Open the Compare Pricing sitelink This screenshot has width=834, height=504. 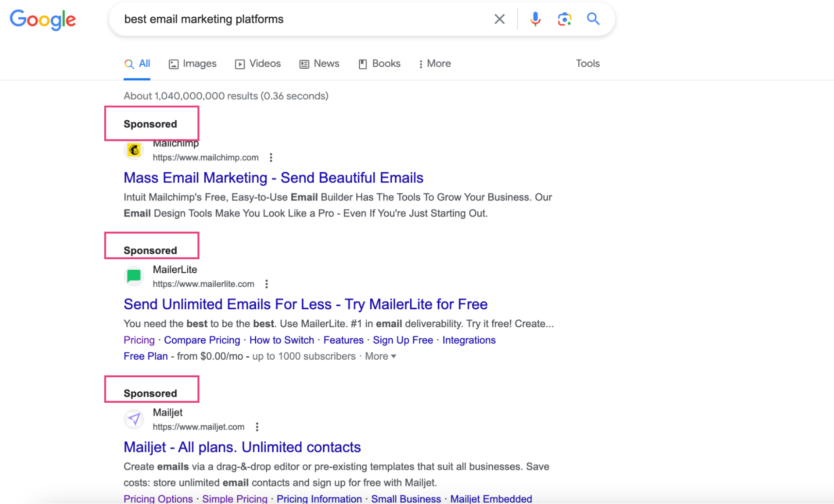(202, 340)
